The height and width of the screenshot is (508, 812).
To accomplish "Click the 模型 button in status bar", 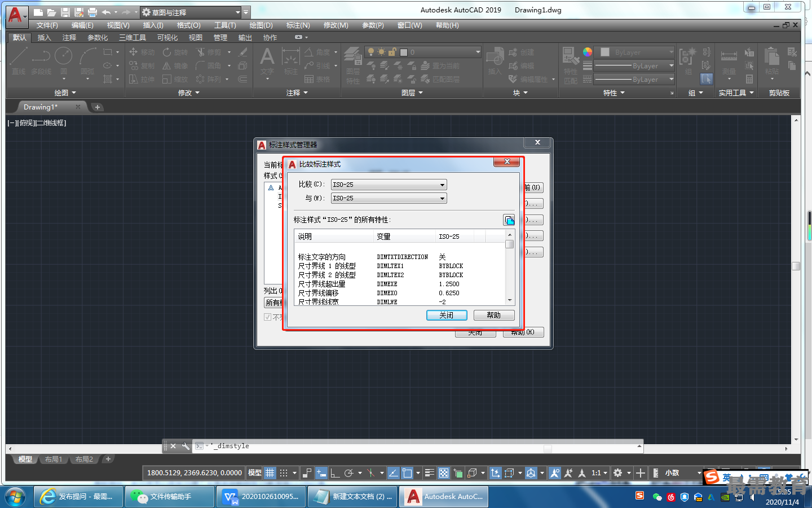I will pos(255,473).
